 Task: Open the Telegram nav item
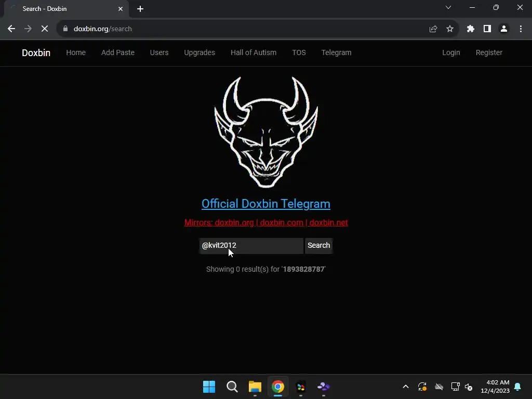click(x=336, y=52)
